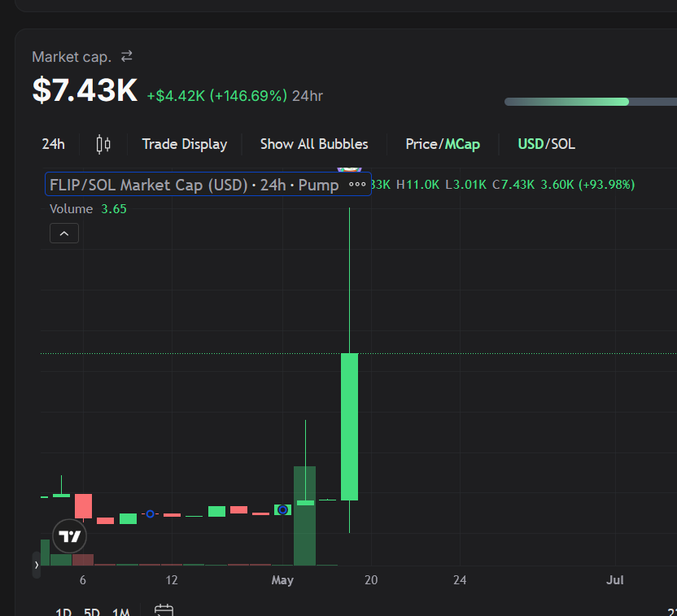677x616 pixels.
Task: Click the tall green volume bar
Action: click(304, 515)
